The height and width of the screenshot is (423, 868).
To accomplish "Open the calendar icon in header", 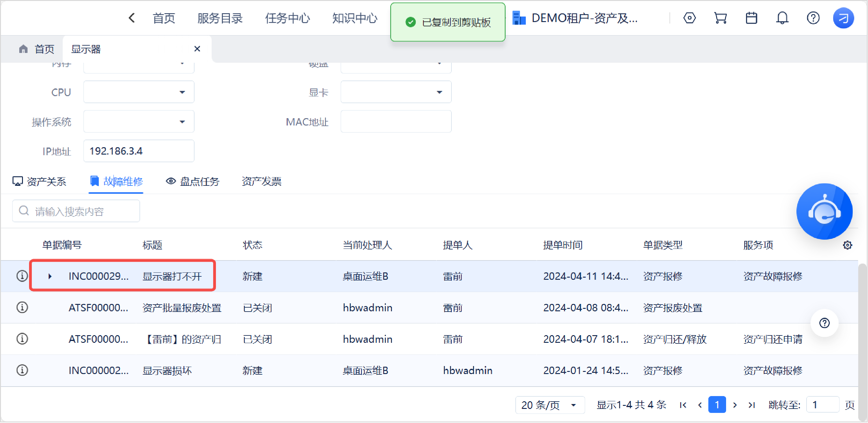I will pos(751,18).
